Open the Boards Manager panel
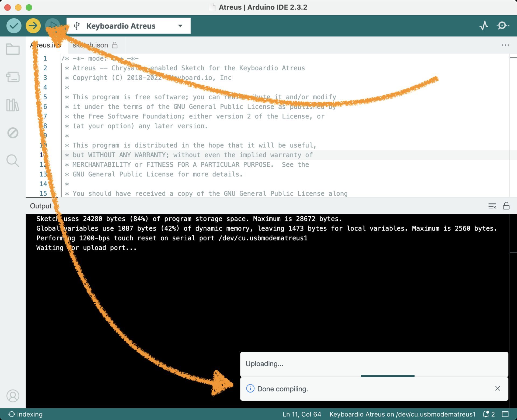The width and height of the screenshot is (517, 420). pos(13,77)
